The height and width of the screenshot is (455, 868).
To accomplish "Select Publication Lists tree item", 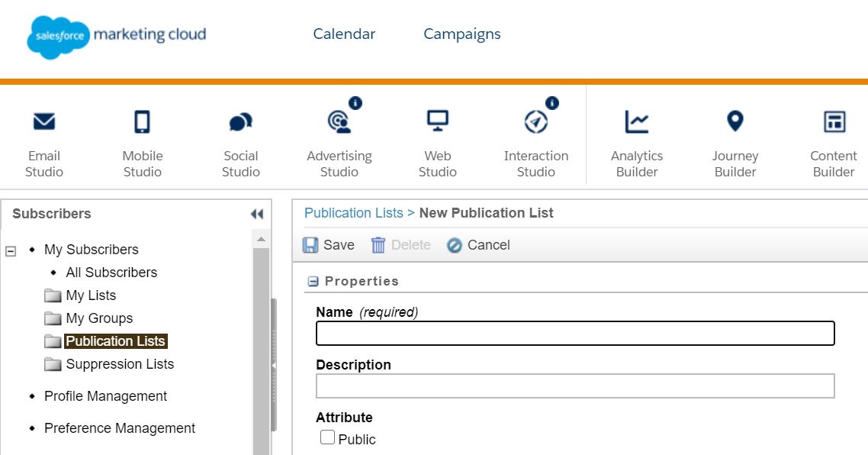I will point(116,341).
